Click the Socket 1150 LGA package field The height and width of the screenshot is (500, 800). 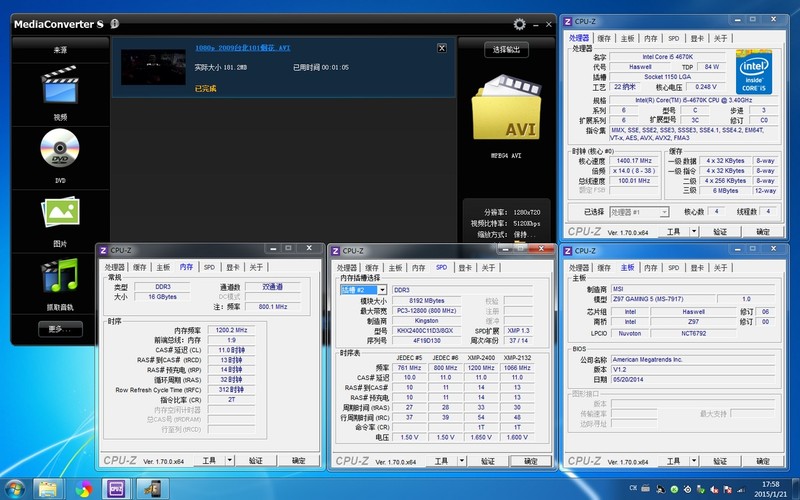(x=667, y=77)
